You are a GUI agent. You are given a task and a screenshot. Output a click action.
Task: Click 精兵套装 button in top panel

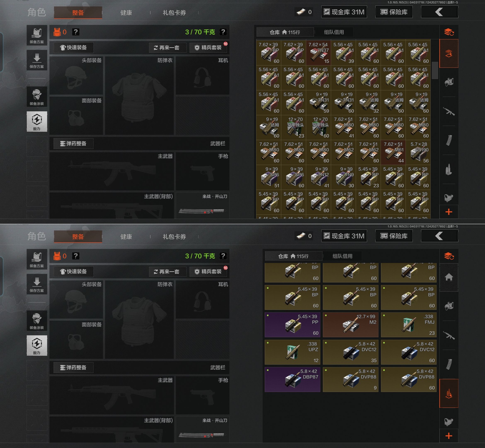[208, 47]
